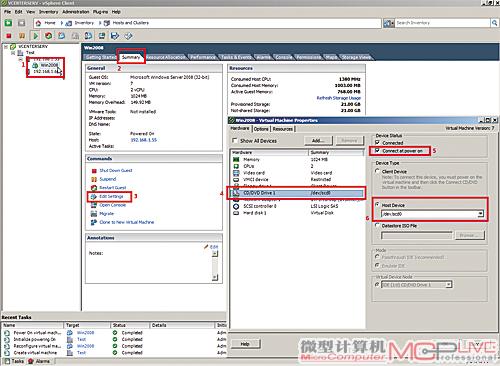Click the Take Snapshot toolbar icon
The image size is (500, 366).
coord(62,36)
